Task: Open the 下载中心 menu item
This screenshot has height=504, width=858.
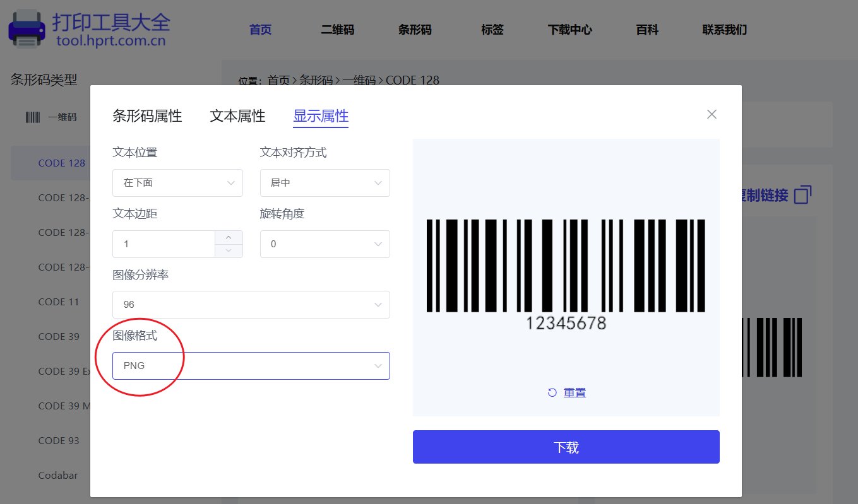Action: tap(570, 30)
